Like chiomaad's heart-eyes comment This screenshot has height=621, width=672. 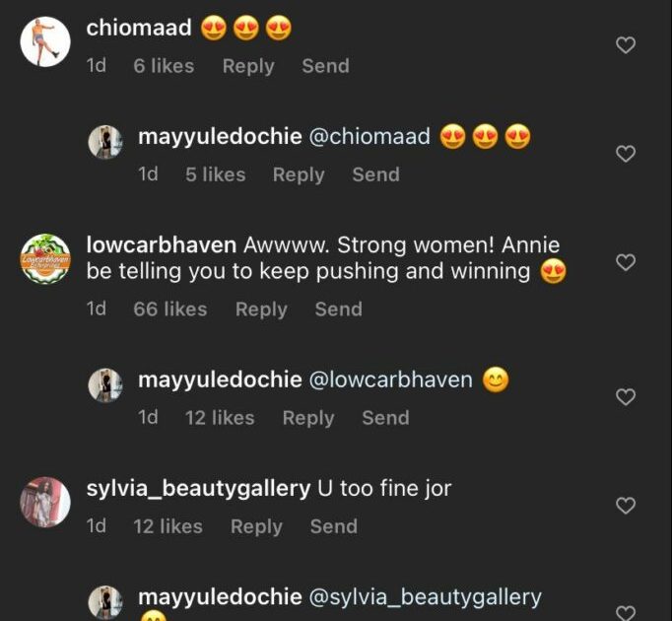(625, 45)
